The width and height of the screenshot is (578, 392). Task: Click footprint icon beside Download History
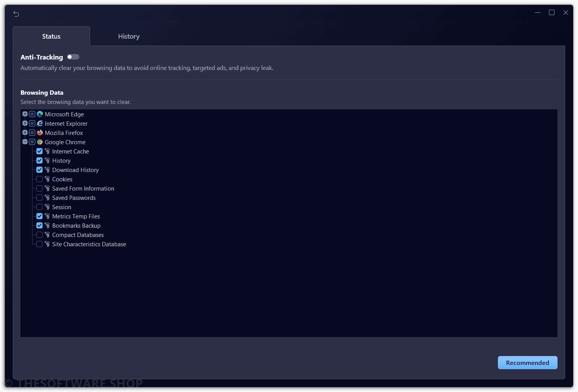(x=47, y=170)
